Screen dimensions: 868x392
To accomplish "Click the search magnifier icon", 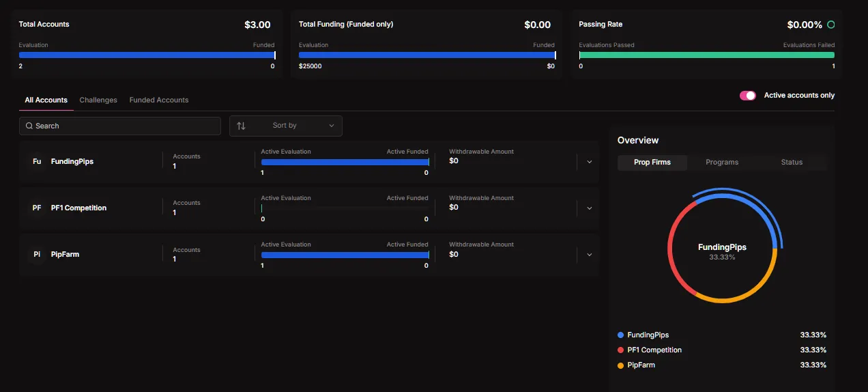I will click(29, 126).
